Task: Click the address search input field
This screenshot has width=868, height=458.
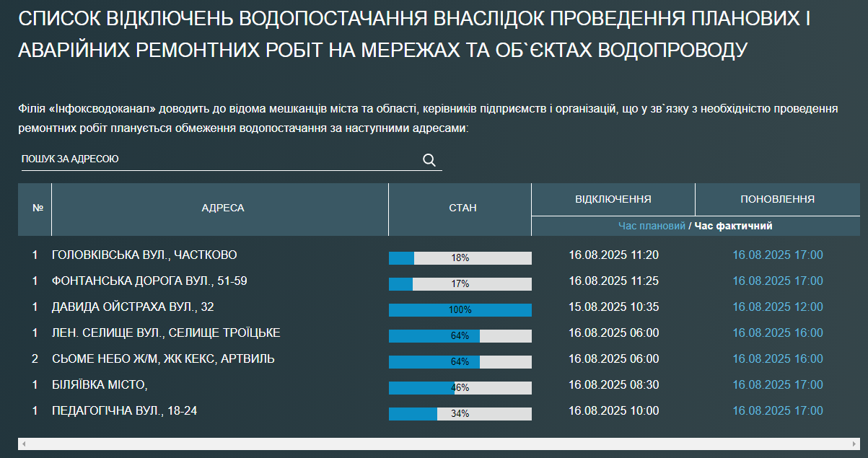Action: click(x=216, y=159)
